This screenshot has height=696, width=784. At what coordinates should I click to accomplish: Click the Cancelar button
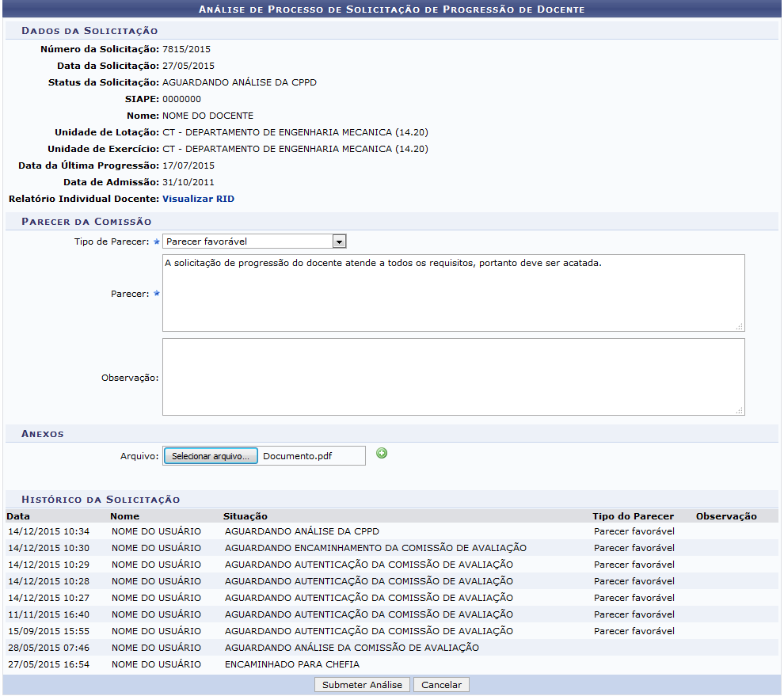[441, 685]
